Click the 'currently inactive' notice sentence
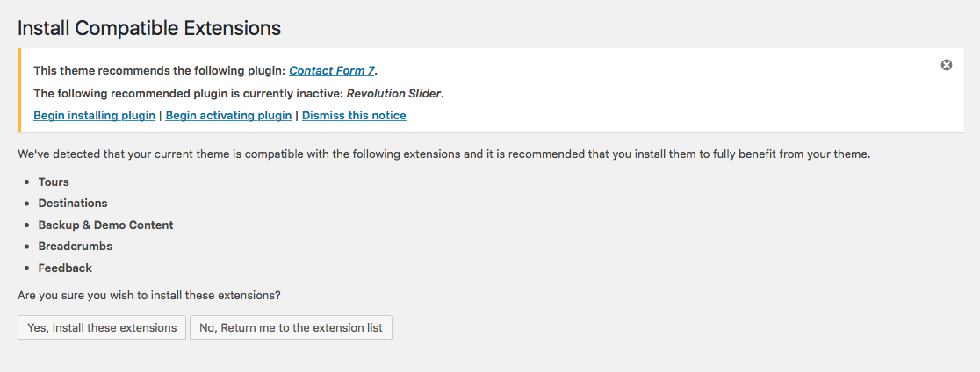This screenshot has width=980, height=372. (x=239, y=94)
